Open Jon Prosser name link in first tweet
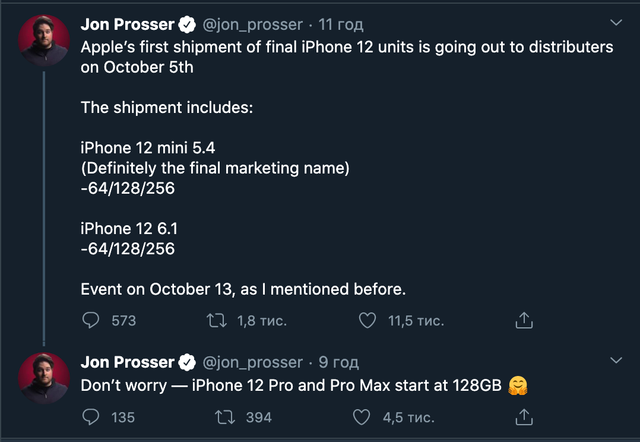640x442 pixels. point(126,24)
